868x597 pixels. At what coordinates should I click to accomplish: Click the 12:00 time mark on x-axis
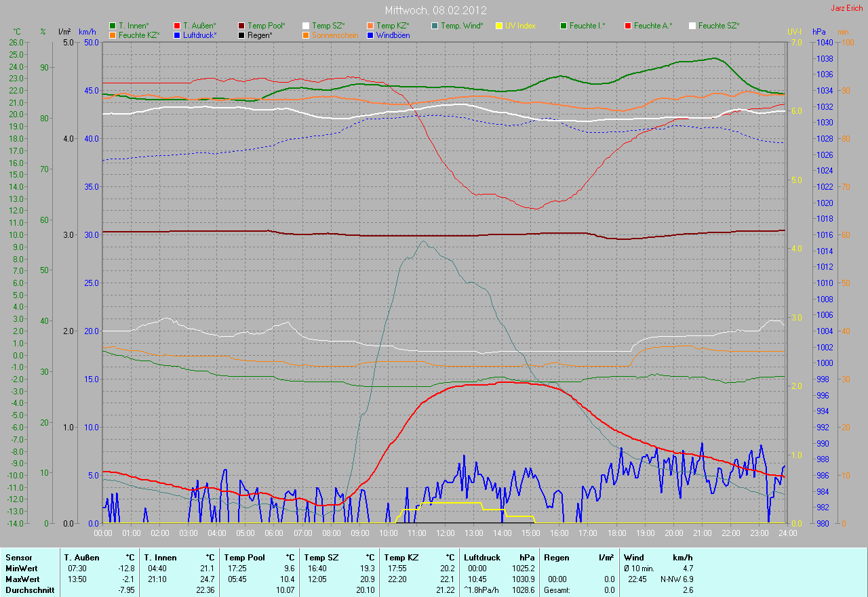(445, 533)
